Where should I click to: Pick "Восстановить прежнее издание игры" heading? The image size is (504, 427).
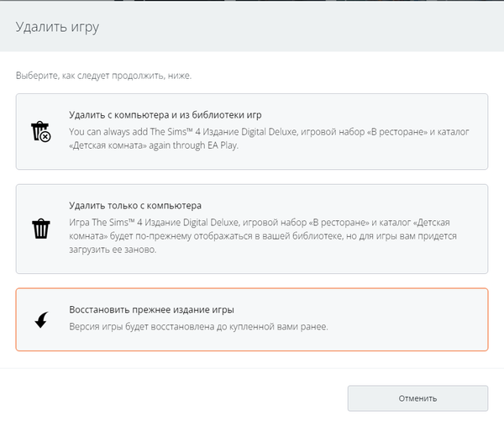(x=151, y=309)
